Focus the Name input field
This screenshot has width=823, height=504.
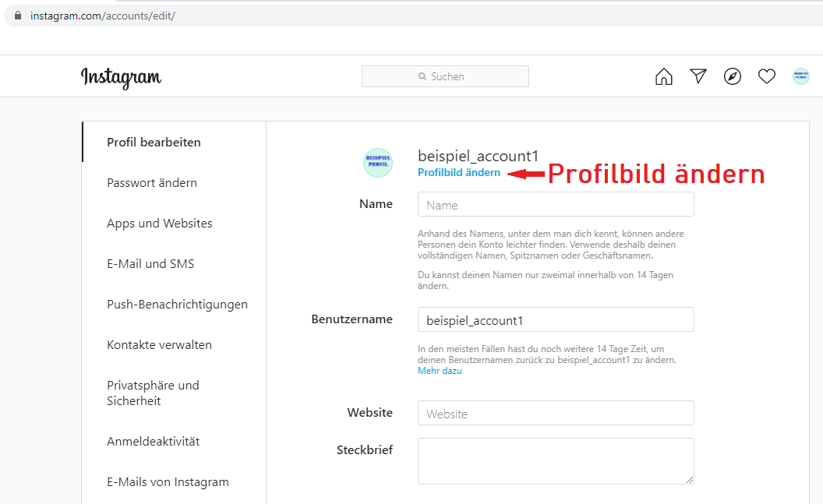pos(556,204)
